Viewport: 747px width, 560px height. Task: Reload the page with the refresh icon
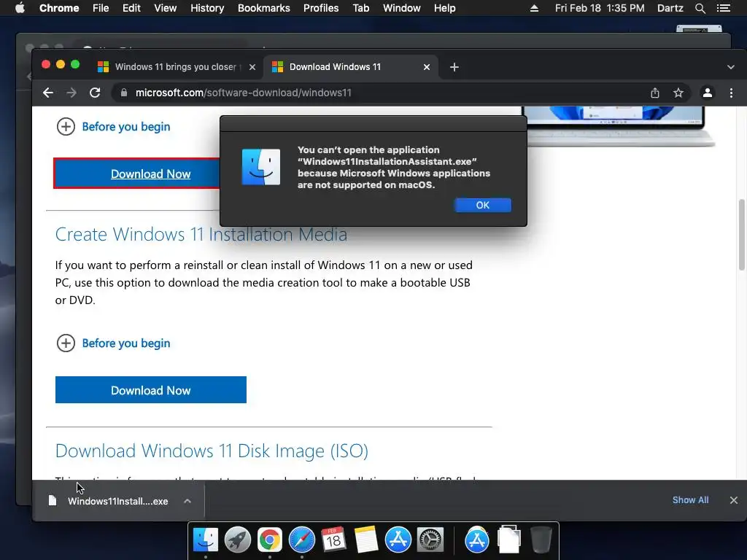pyautogui.click(x=95, y=93)
